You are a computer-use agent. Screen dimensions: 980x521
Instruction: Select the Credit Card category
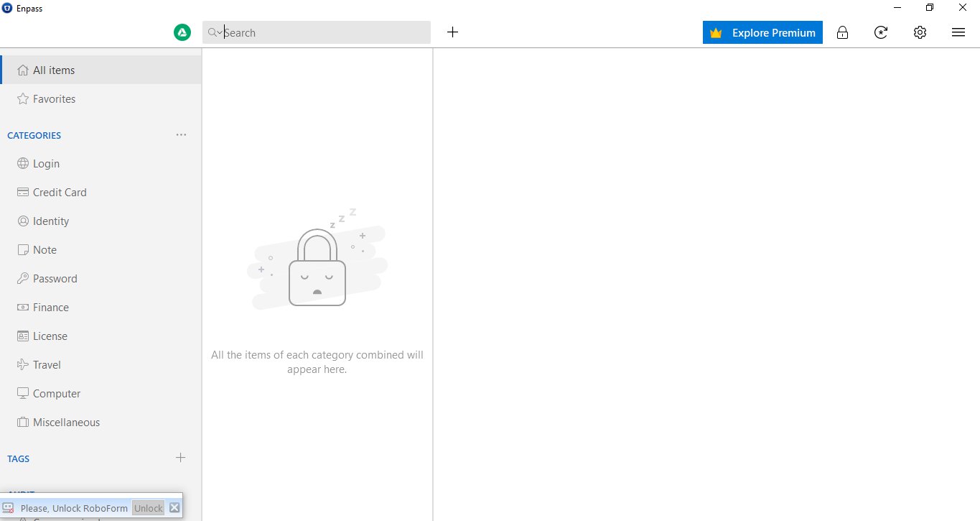pyautogui.click(x=60, y=193)
